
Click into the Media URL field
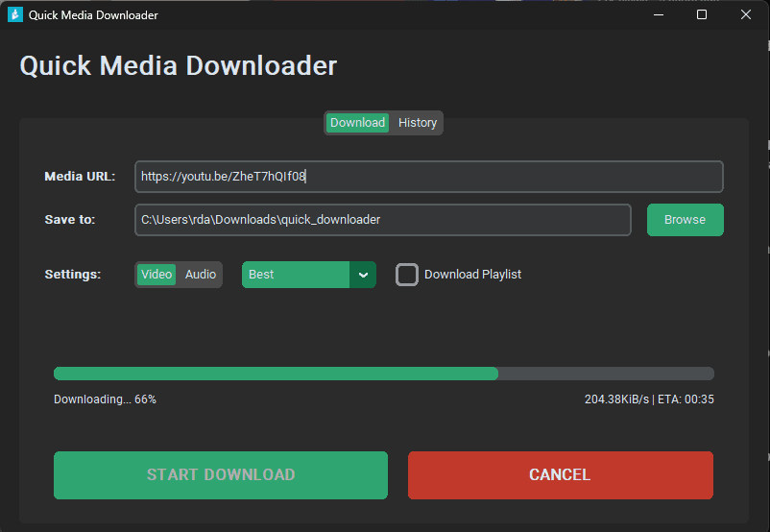coord(428,177)
